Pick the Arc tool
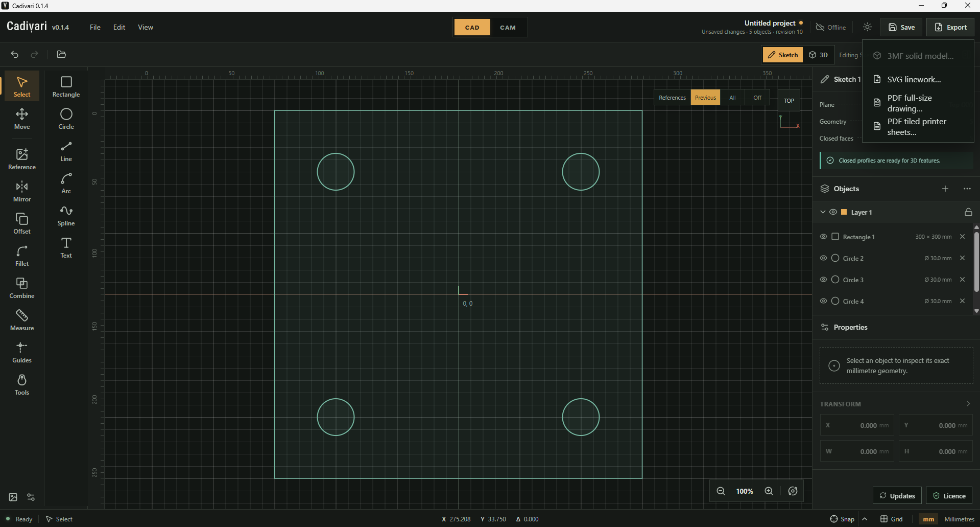The width and height of the screenshot is (980, 527). coord(66,183)
